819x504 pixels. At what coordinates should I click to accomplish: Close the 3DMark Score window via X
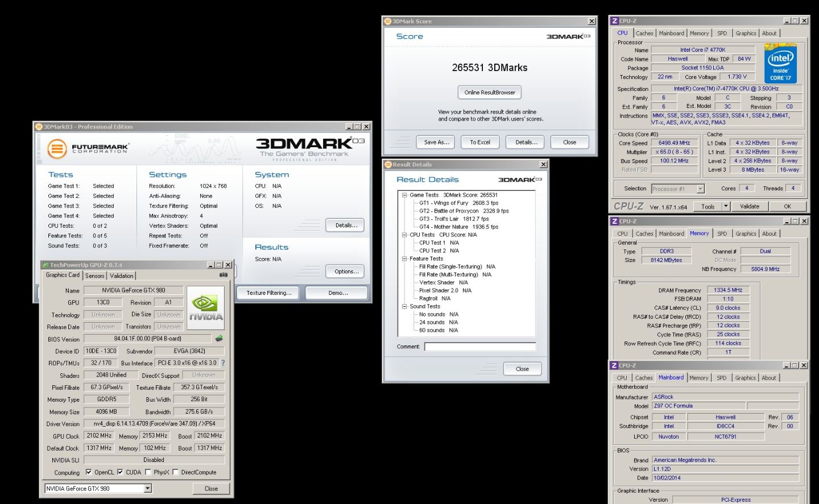(x=591, y=21)
